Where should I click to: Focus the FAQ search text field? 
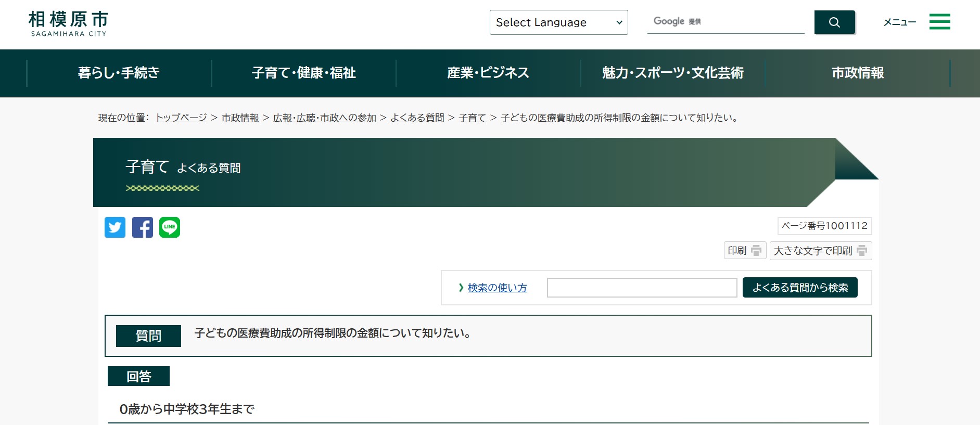pos(642,288)
